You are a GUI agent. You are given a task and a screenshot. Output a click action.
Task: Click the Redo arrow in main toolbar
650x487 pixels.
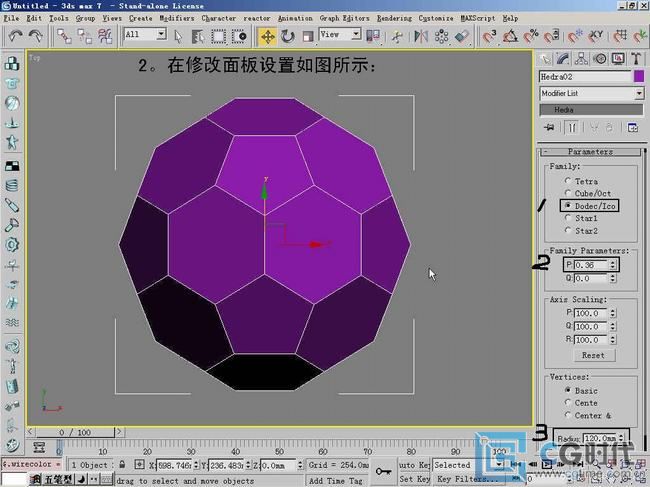(36, 36)
